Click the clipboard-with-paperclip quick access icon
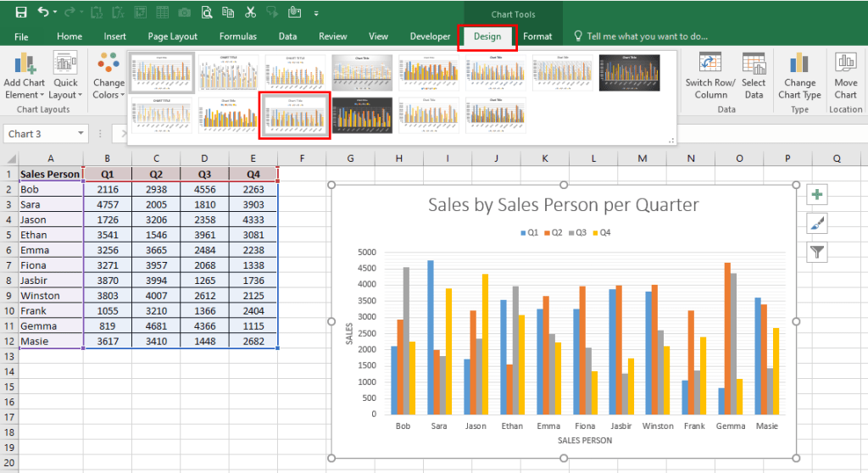 [294, 12]
